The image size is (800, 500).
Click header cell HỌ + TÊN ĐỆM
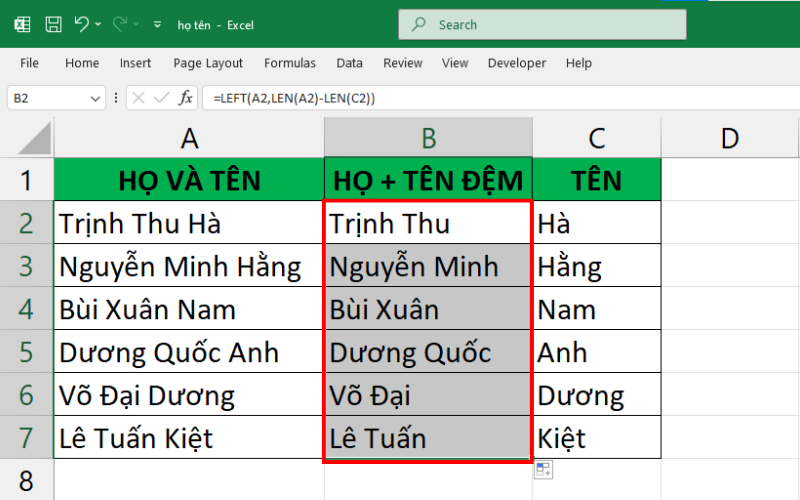429,180
